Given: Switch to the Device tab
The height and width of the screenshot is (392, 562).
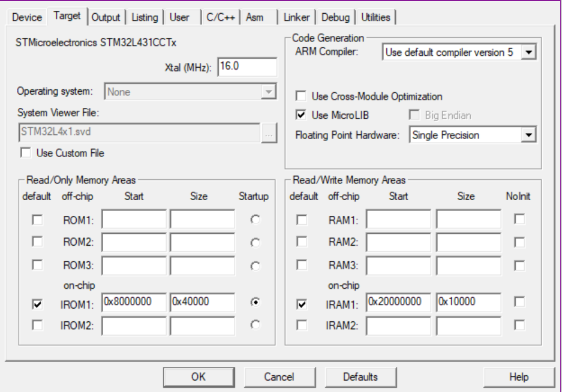Looking at the screenshot, I should pyautogui.click(x=27, y=17).
